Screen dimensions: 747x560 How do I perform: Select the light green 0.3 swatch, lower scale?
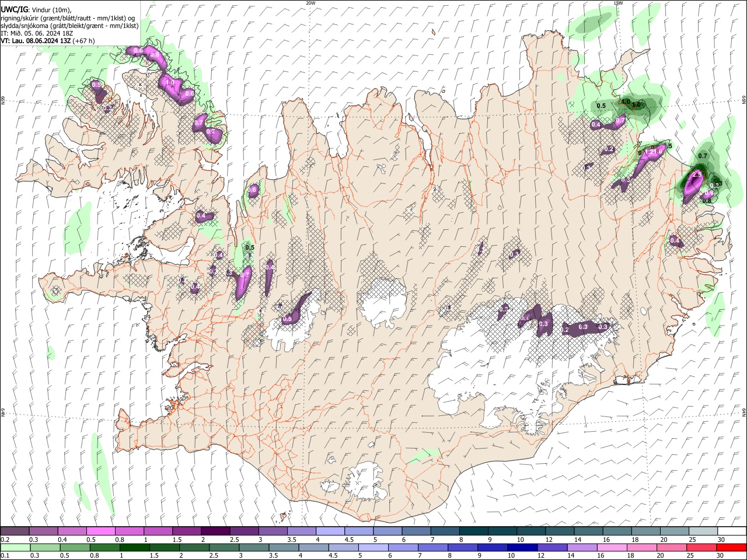(x=45, y=547)
